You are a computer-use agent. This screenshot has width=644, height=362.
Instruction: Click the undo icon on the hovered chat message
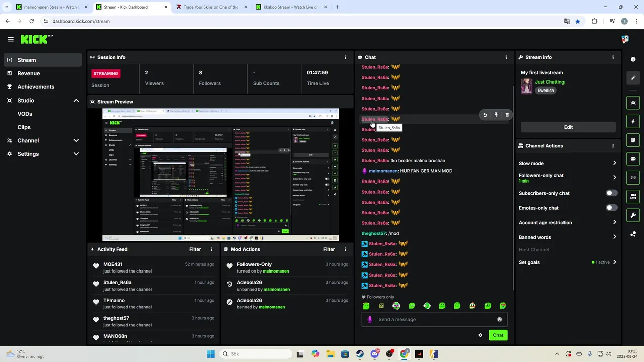[x=485, y=115]
